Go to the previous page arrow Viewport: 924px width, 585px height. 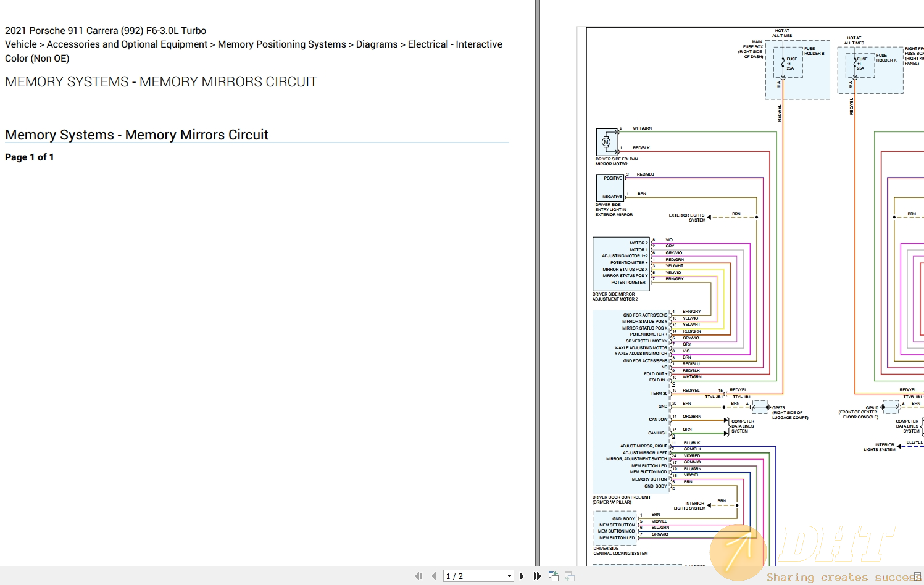click(434, 576)
